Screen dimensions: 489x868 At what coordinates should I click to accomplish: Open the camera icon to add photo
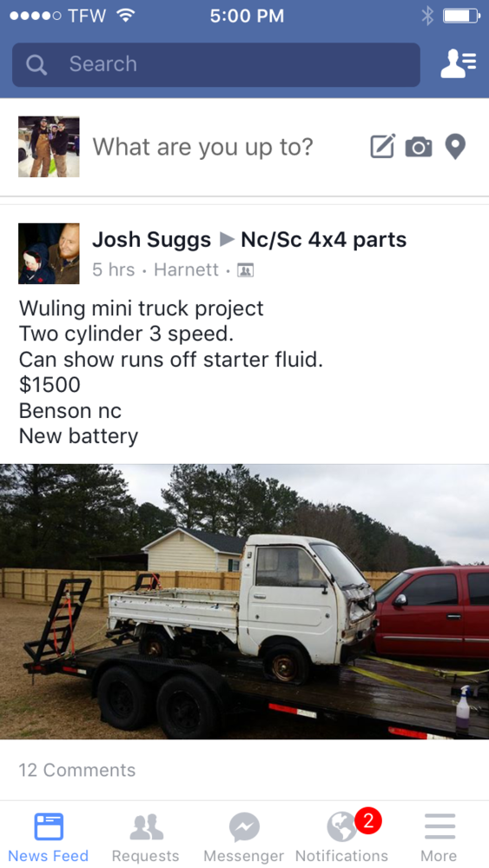(x=419, y=147)
